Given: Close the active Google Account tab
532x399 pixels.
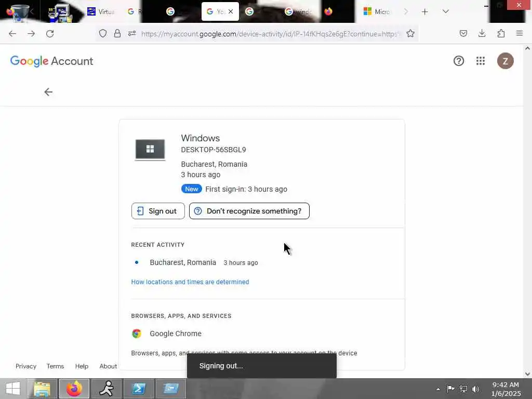Looking at the screenshot, I should click(x=231, y=11).
